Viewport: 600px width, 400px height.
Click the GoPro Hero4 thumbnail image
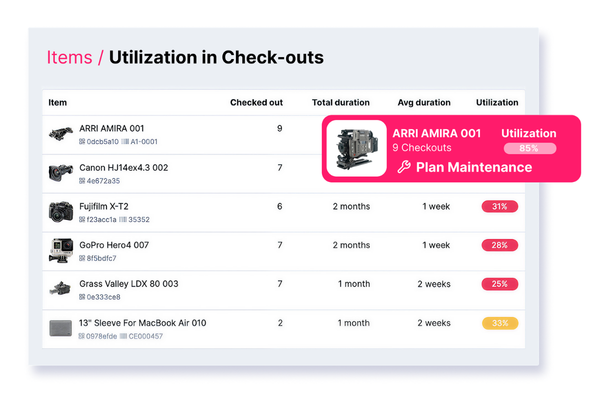[61, 250]
